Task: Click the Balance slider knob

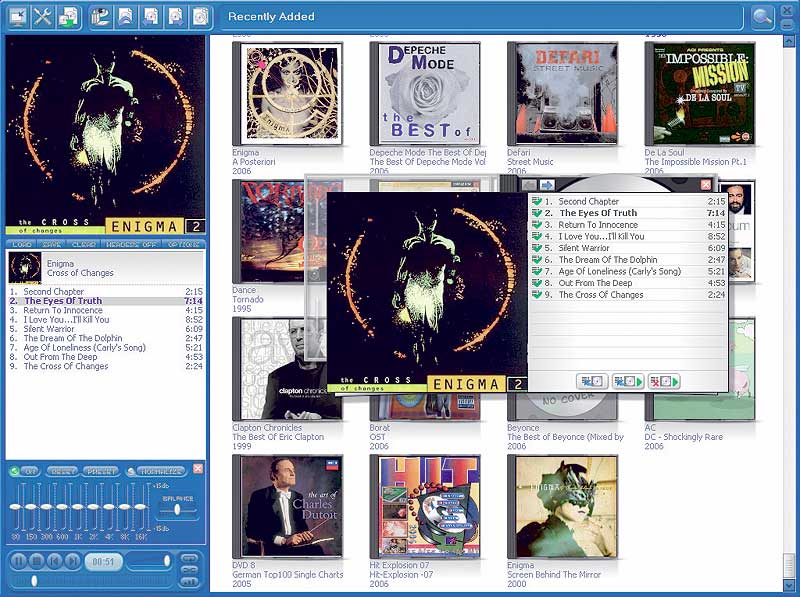Action: pyautogui.click(x=177, y=509)
